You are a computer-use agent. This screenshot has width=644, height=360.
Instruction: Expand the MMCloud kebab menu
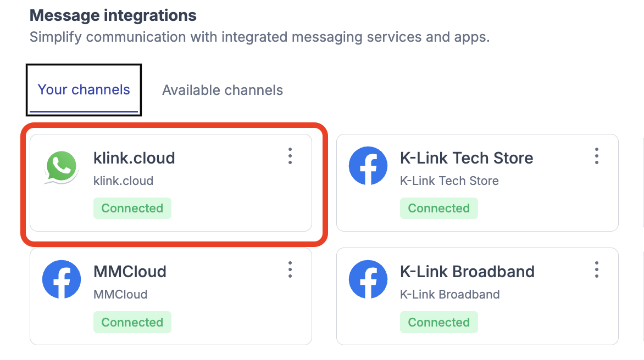(x=290, y=269)
